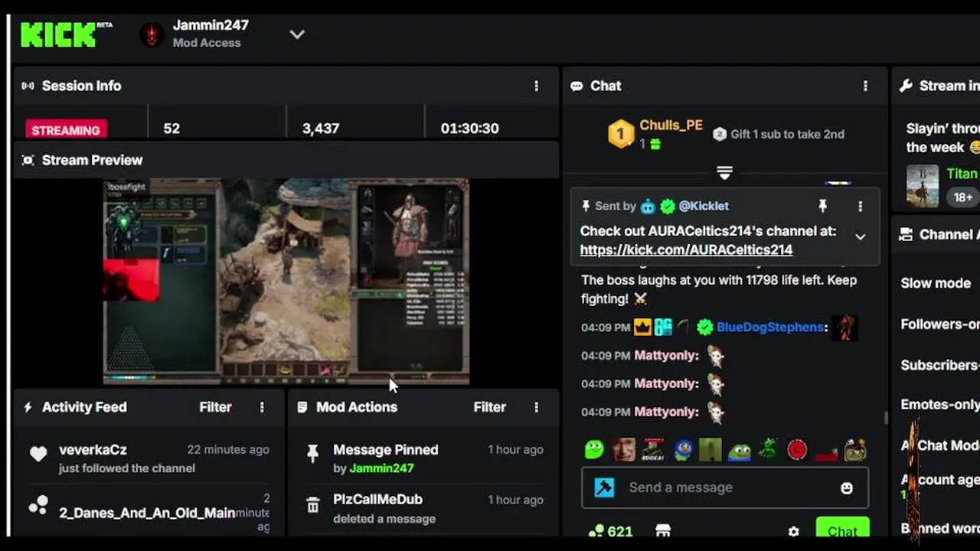Open the AURACeltics214 channel link
980x551 pixels.
pos(686,249)
